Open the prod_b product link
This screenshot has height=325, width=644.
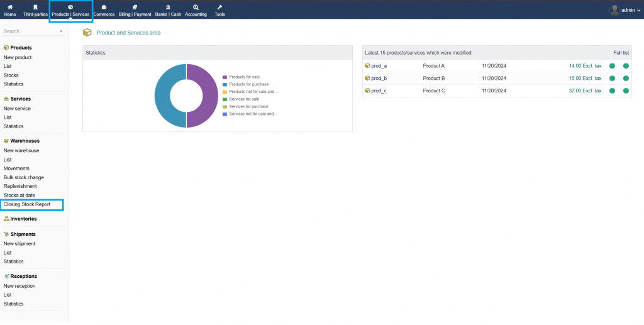coord(379,78)
